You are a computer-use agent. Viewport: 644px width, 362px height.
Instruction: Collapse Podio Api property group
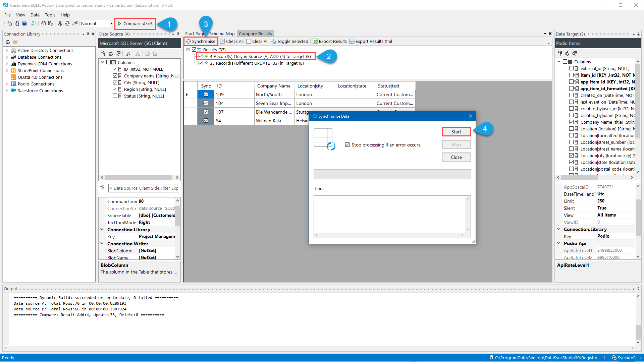pyautogui.click(x=558, y=243)
